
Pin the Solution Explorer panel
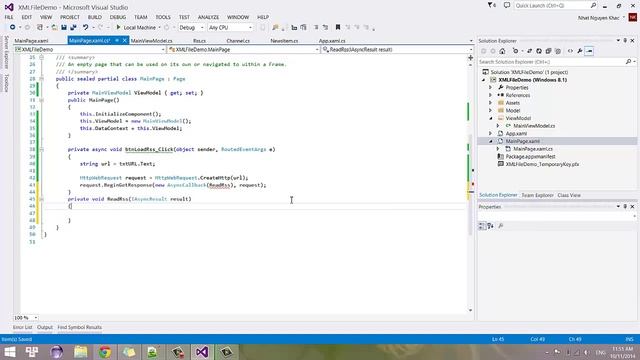(625, 41)
